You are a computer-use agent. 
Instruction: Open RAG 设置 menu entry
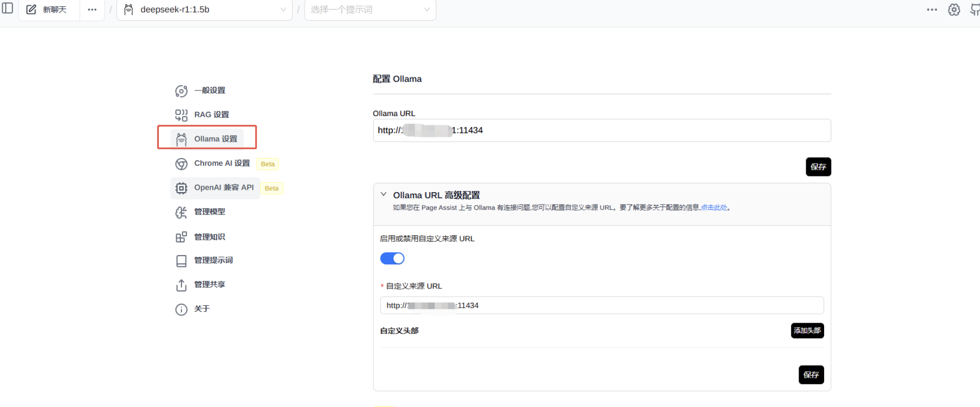pyautogui.click(x=212, y=115)
